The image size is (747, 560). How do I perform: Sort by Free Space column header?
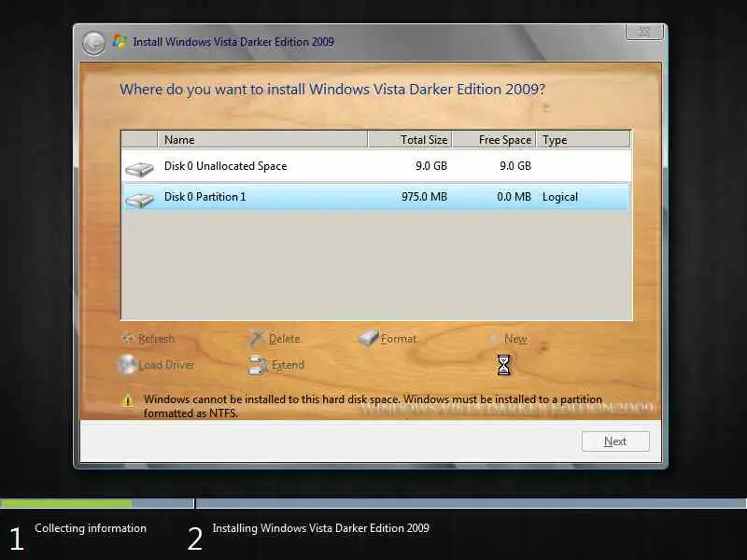[x=494, y=139]
